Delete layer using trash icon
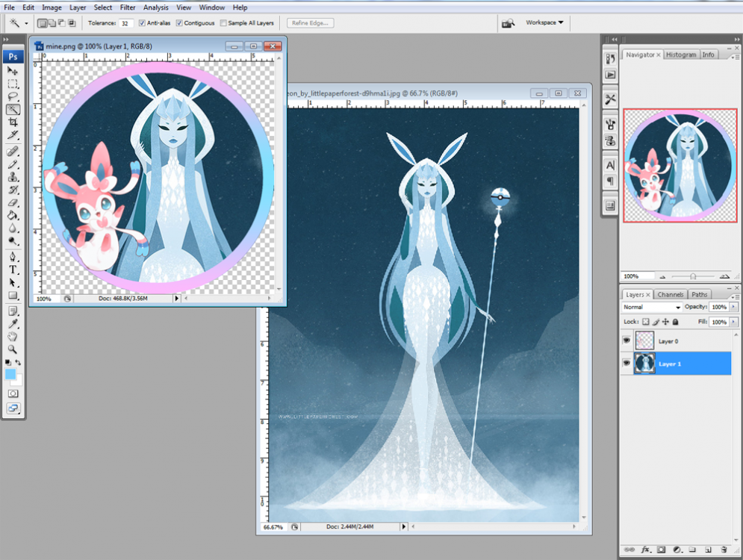 724,550
